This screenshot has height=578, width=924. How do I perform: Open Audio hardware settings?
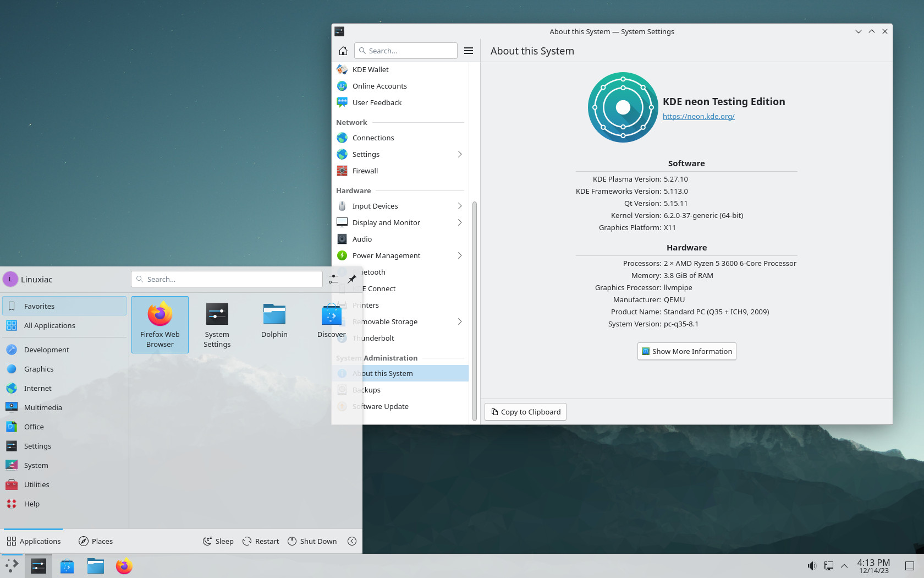coord(400,239)
